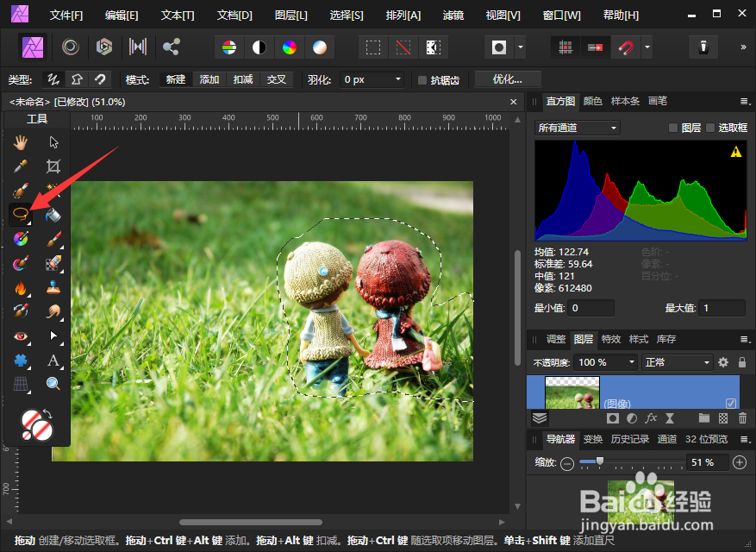Select the Crop tool

tap(53, 164)
